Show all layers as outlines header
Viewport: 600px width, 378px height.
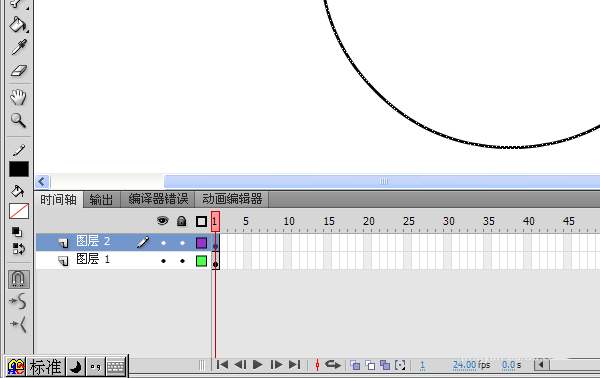(x=201, y=221)
